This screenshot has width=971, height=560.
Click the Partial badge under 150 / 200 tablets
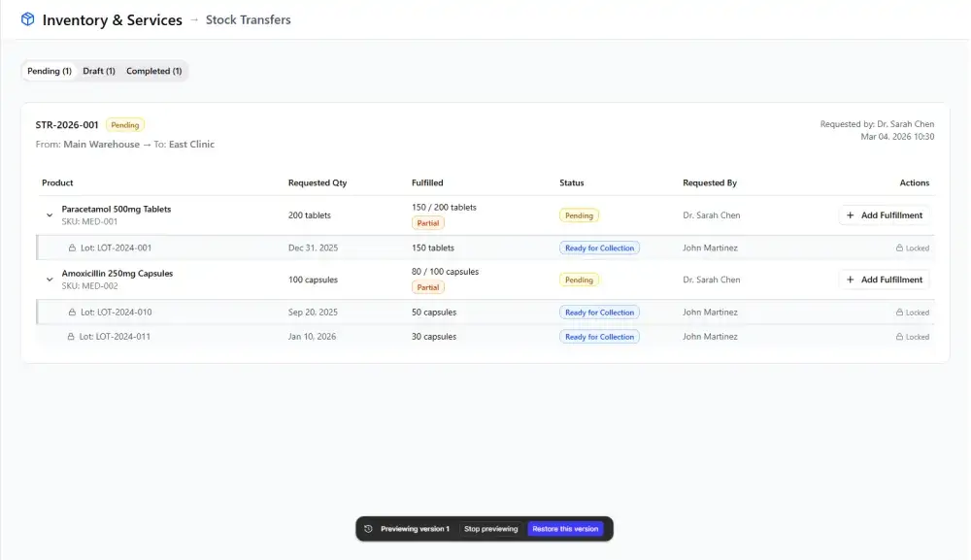428,223
